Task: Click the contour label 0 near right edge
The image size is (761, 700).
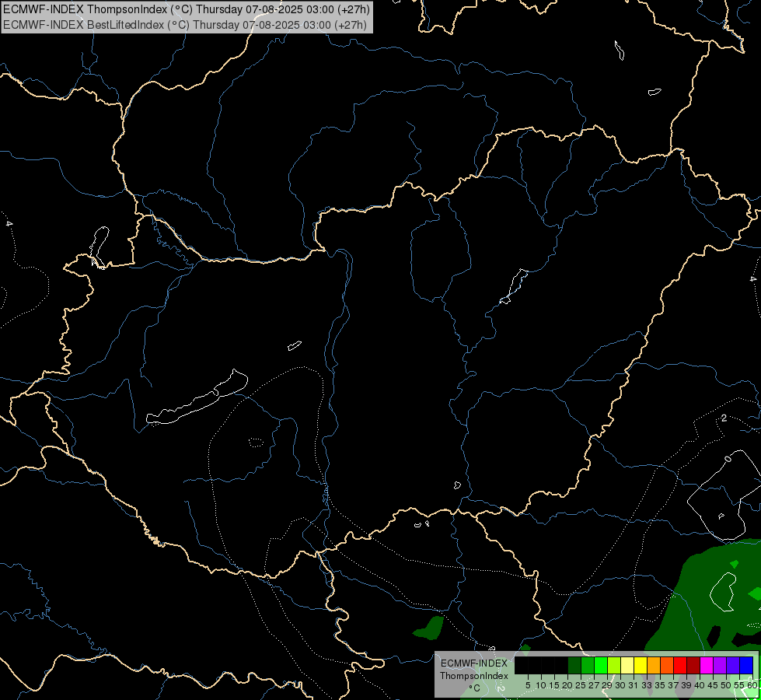Action: tap(727, 459)
